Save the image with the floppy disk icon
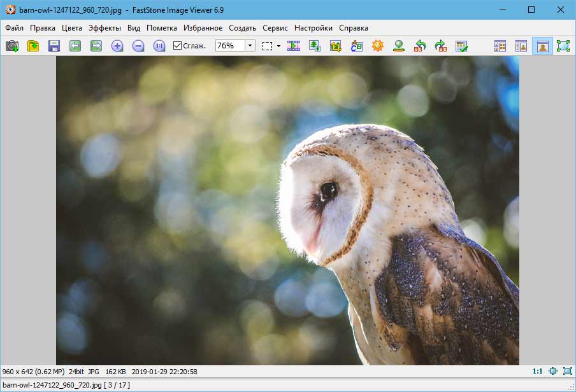Screen dimensions: 576x392 tap(54, 46)
